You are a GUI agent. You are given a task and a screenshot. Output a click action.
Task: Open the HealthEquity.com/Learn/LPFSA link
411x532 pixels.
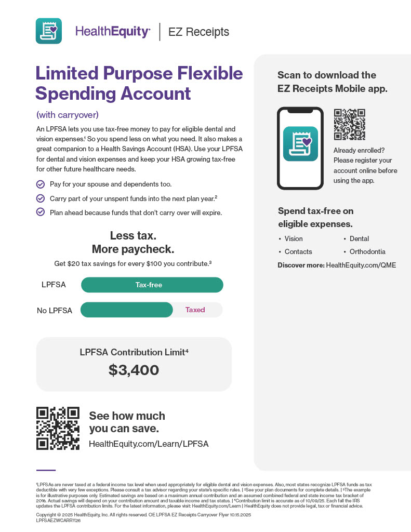149,444
